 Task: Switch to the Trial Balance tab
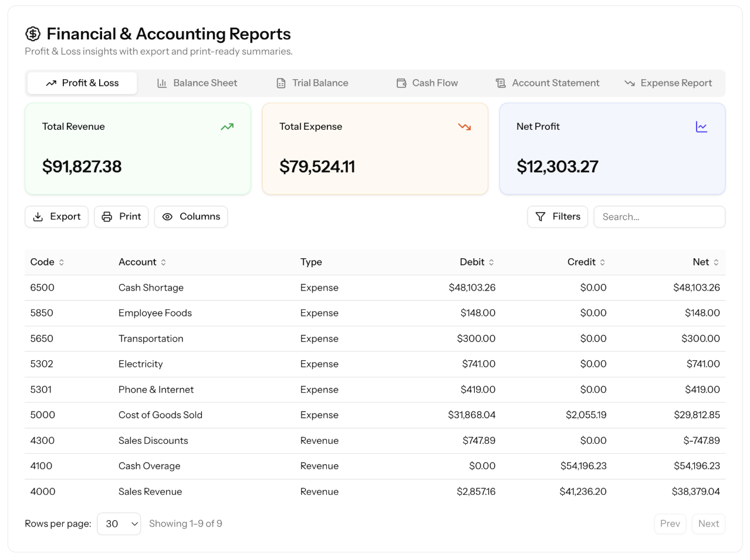click(x=312, y=83)
